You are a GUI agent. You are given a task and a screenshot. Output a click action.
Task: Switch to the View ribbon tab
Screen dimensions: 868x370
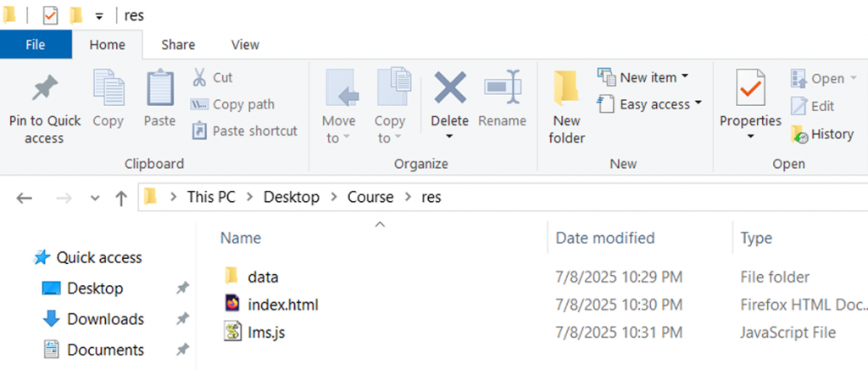pos(245,44)
